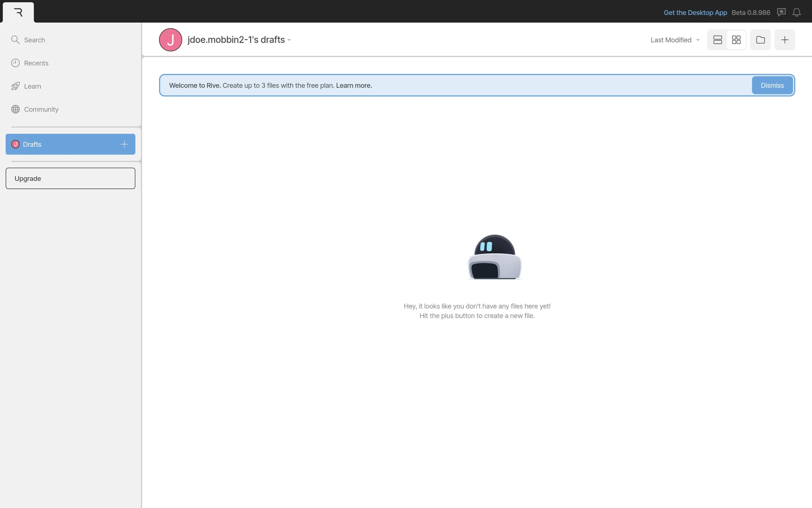
Task: Click the Learn more link
Action: (x=354, y=86)
